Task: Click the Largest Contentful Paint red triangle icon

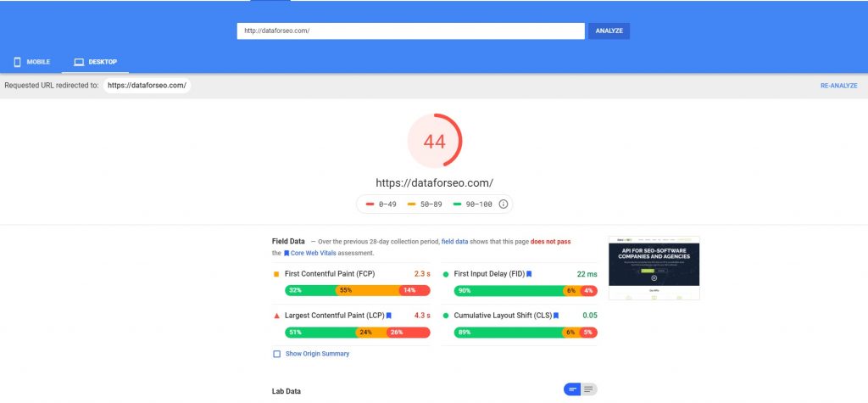Action: 276,316
